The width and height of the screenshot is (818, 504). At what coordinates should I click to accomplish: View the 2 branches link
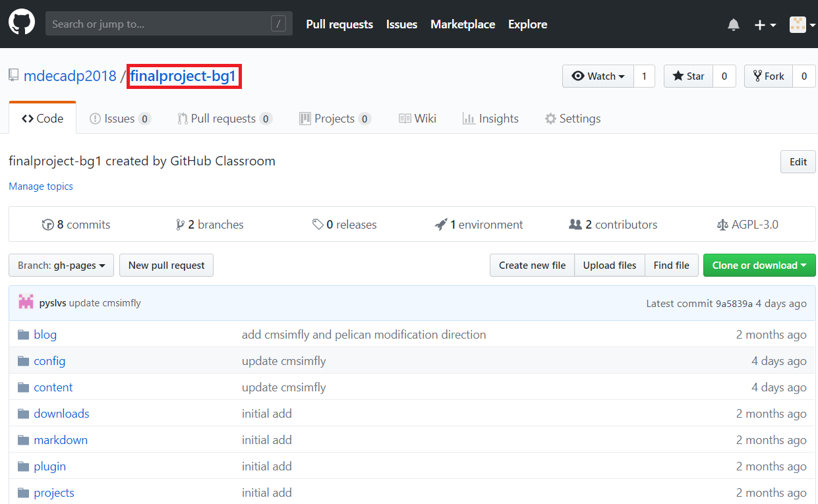(210, 225)
